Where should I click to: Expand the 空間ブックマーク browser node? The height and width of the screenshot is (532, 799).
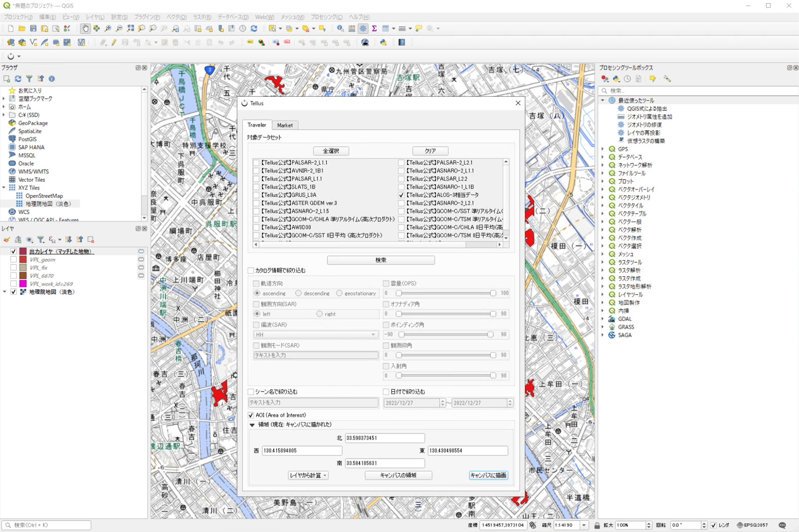coord(4,99)
